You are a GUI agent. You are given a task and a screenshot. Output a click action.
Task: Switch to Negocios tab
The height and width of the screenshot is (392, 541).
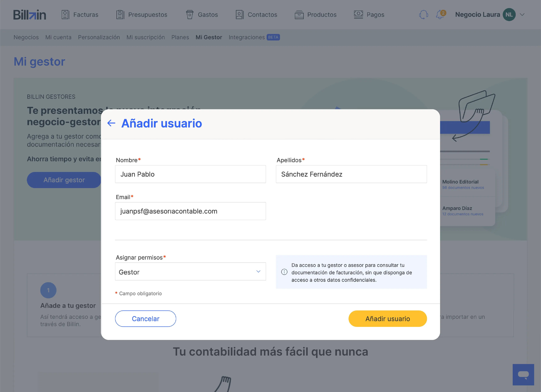(26, 37)
